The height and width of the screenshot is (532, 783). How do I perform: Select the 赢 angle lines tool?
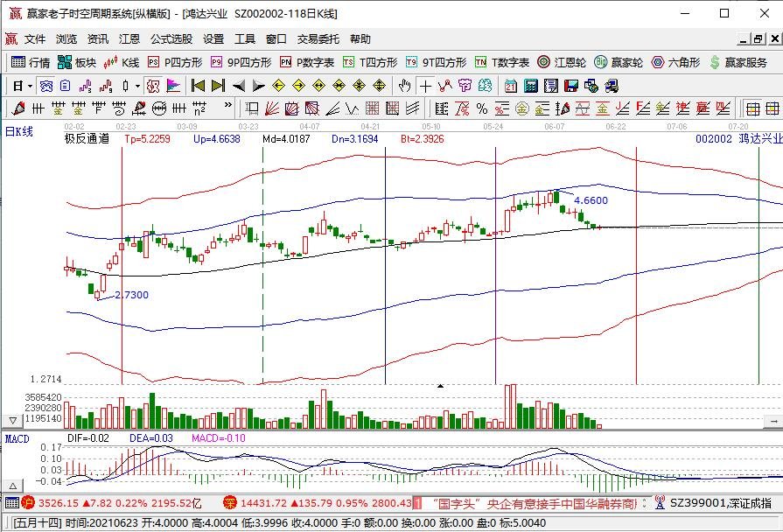click(x=703, y=108)
